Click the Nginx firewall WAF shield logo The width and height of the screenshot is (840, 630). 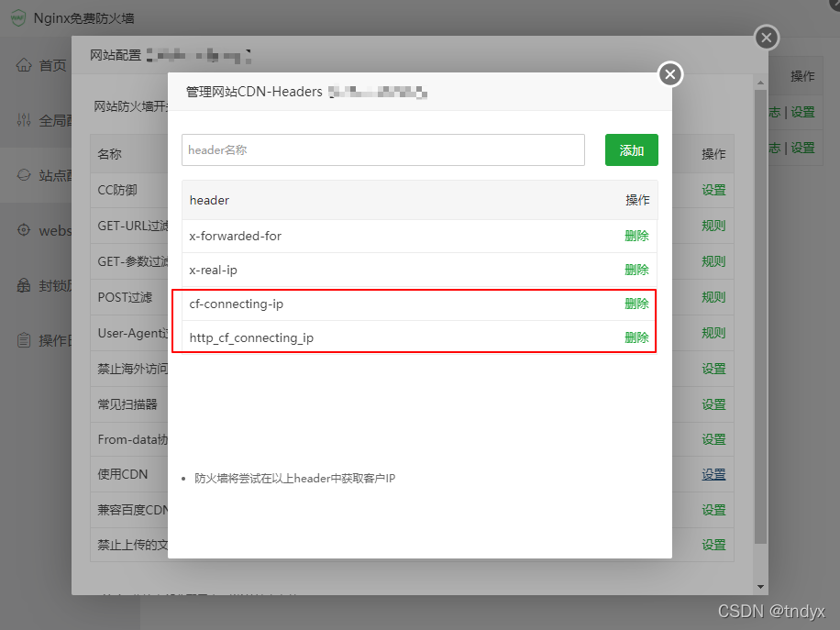(x=18, y=17)
